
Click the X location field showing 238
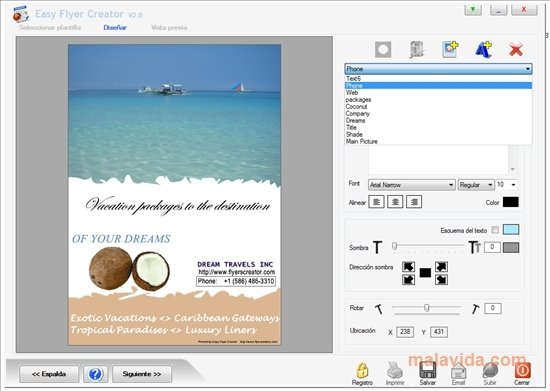(x=405, y=332)
